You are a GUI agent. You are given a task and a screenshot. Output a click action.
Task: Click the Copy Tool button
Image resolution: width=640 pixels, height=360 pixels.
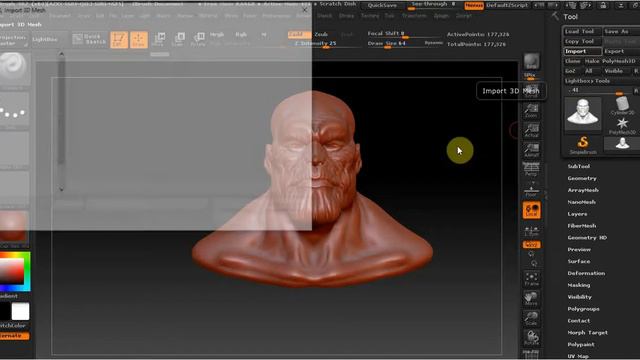click(582, 41)
